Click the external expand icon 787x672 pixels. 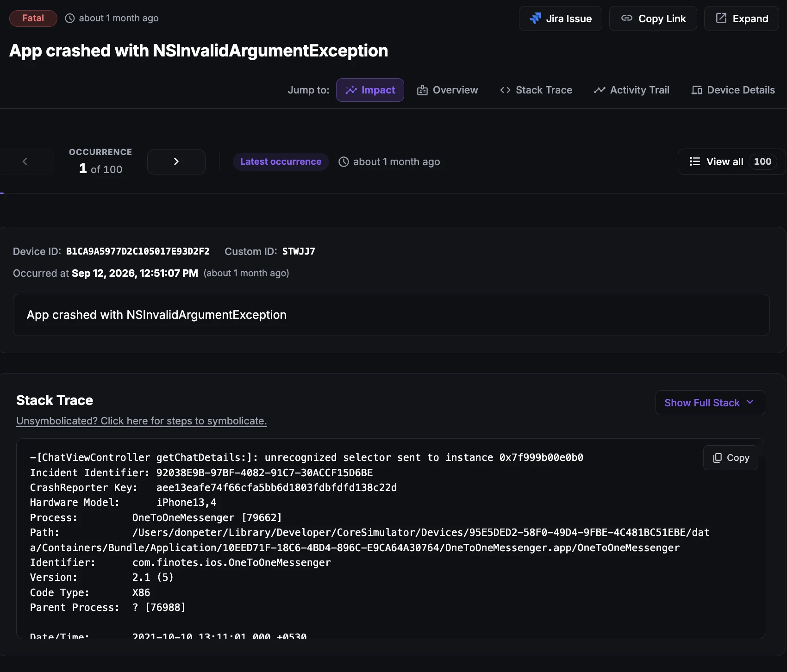[721, 18]
